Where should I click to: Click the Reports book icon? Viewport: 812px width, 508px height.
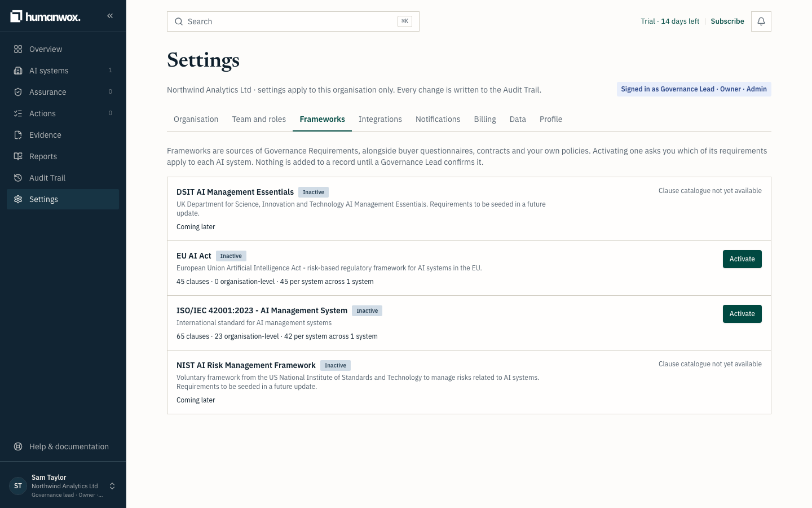point(18,156)
